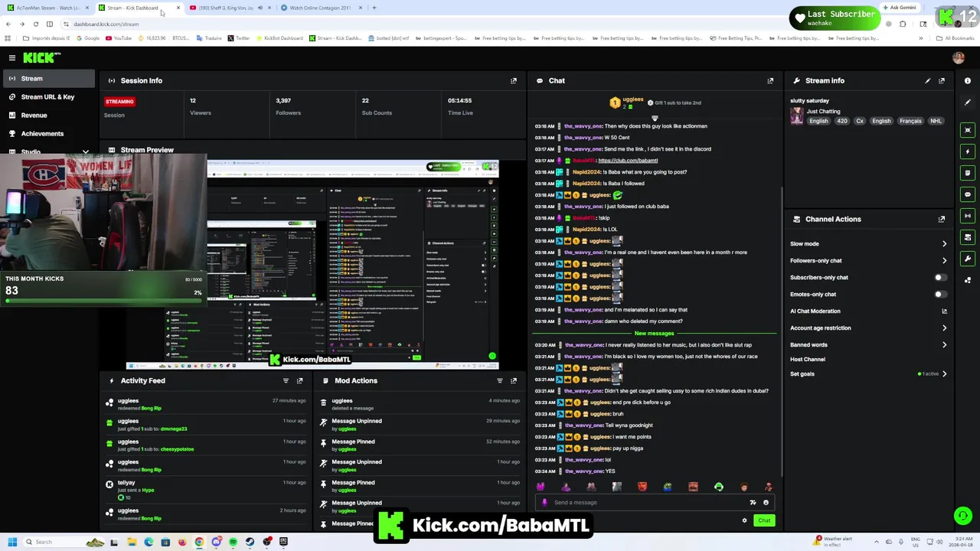Expand Slow mode options
The image size is (980, 551).
(x=944, y=244)
